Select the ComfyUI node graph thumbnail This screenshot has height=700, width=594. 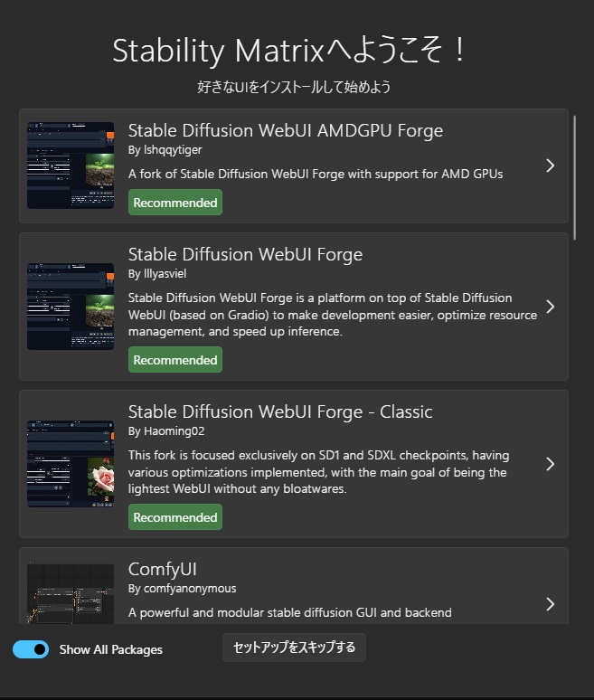[x=71, y=594]
